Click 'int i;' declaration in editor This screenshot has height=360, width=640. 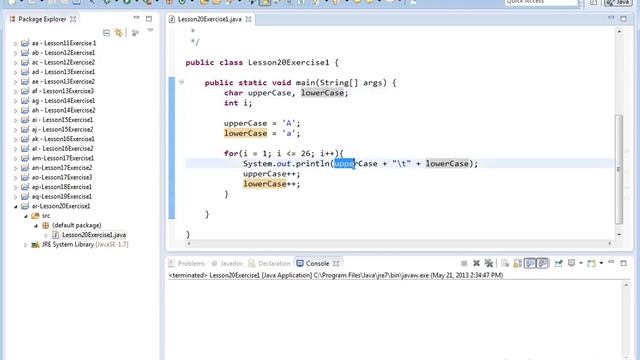click(238, 103)
